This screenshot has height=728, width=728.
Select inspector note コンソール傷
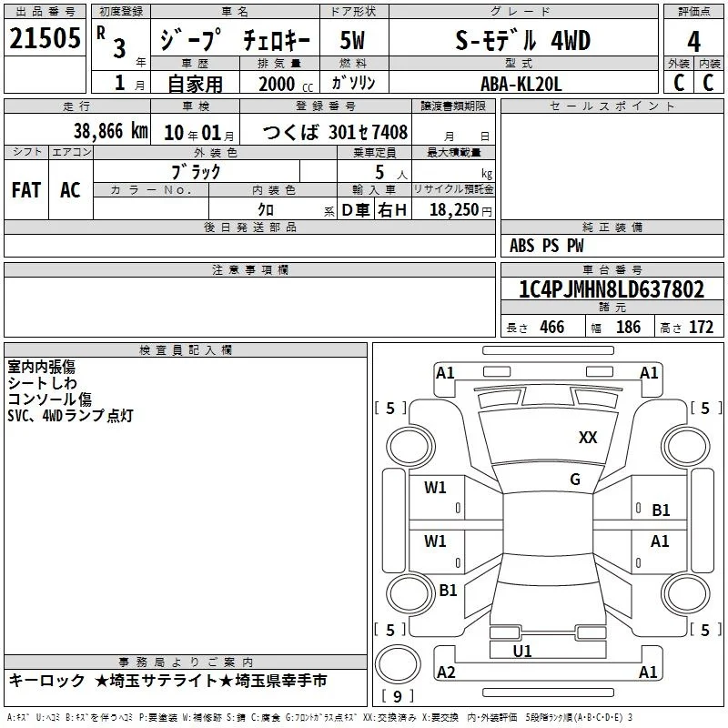click(50, 399)
